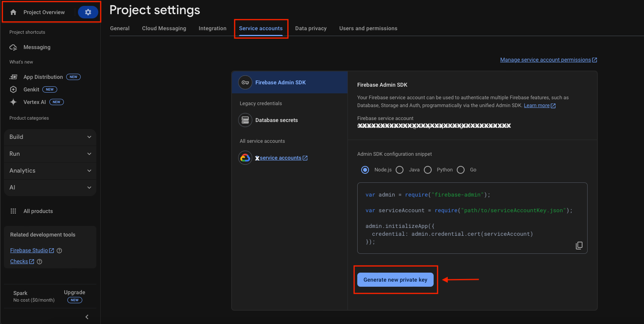Click the NEW badge beside Vertex AI

point(56,102)
